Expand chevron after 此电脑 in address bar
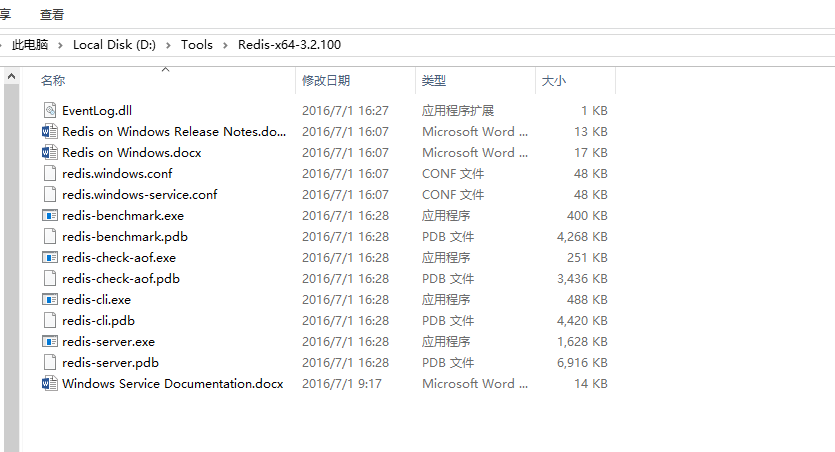835x452 pixels. click(60, 45)
